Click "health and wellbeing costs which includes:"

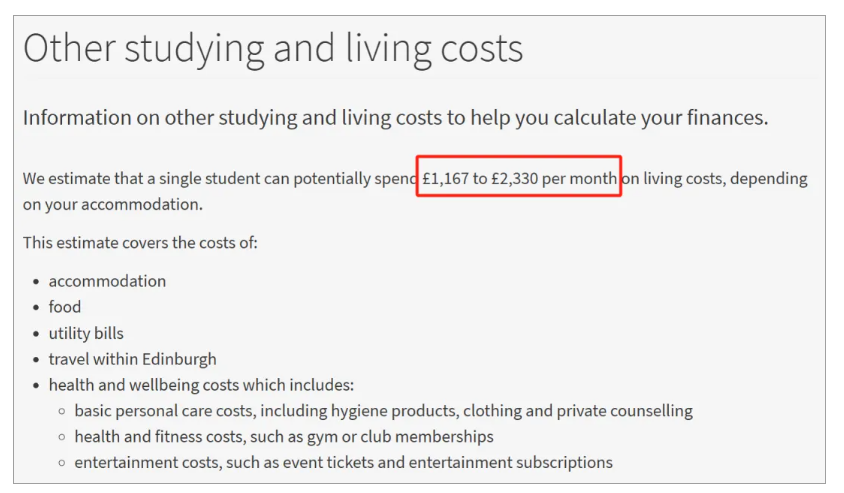[x=201, y=385]
